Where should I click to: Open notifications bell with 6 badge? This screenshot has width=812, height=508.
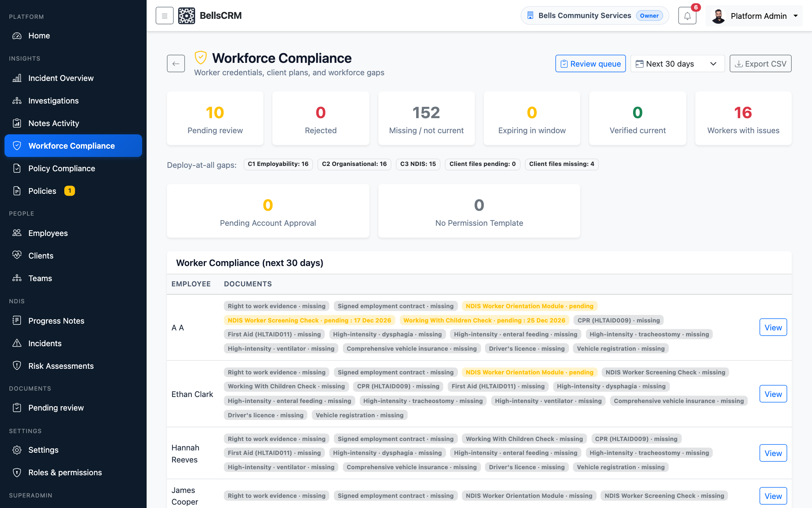[x=687, y=16]
